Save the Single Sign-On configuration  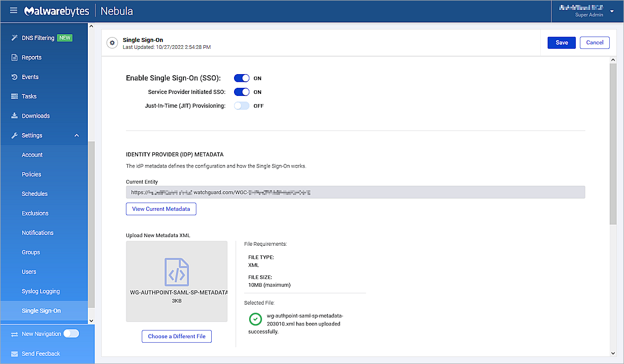(561, 43)
